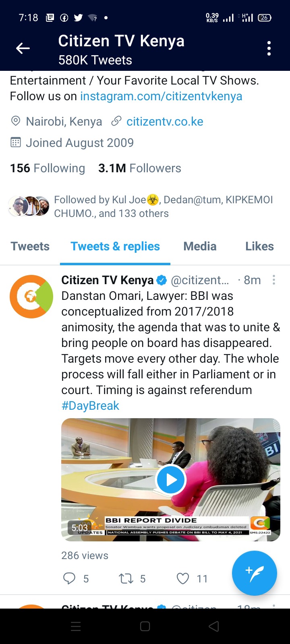View the 3.1M Followers list
This screenshot has width=290, height=644.
pos(140,168)
